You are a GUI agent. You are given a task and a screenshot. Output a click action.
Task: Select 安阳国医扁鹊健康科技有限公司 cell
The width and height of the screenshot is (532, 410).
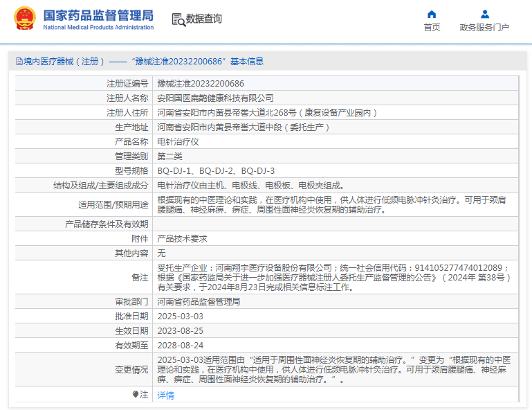coord(215,98)
